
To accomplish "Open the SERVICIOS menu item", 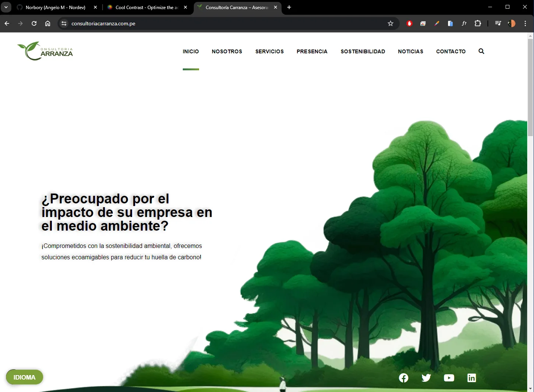I will (269, 51).
